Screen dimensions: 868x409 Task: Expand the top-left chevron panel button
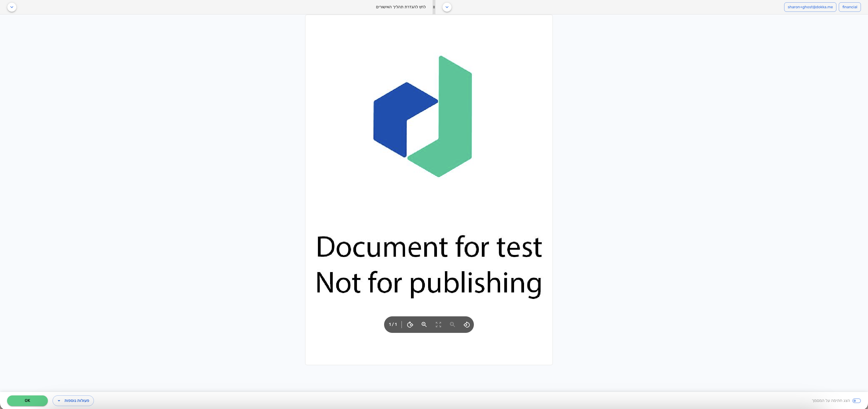(12, 7)
